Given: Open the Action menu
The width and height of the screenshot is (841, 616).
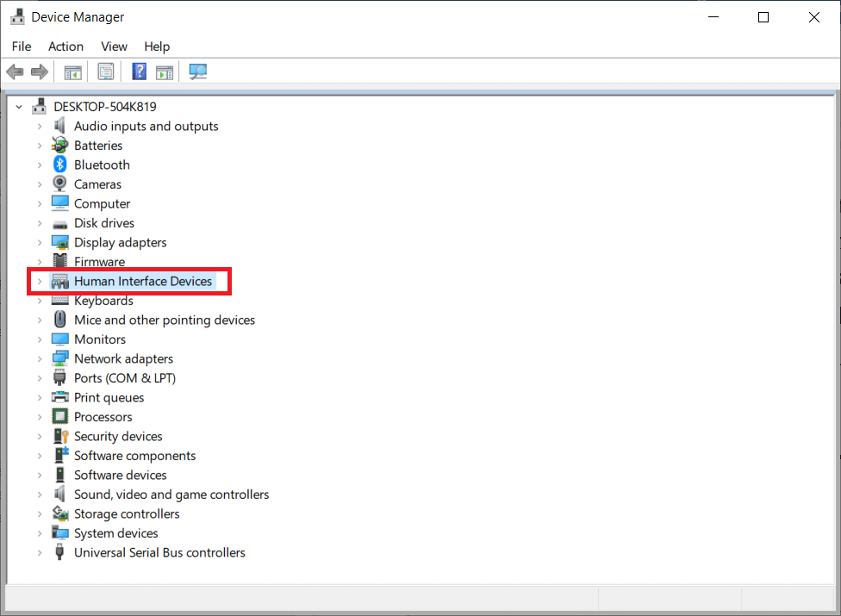Looking at the screenshot, I should point(65,47).
